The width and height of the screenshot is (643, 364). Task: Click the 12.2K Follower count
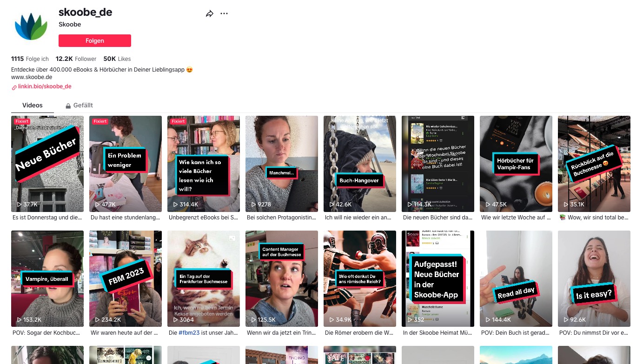coord(76,59)
